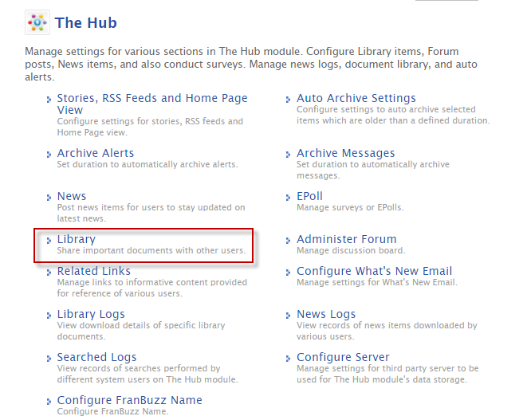
Task: Click The Hub page heading
Action: (85, 23)
